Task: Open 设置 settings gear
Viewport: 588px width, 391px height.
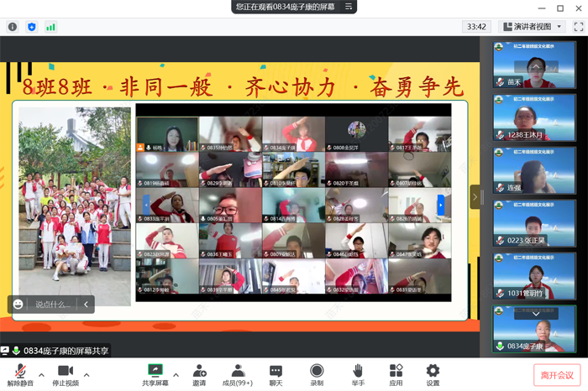Action: pos(433,375)
